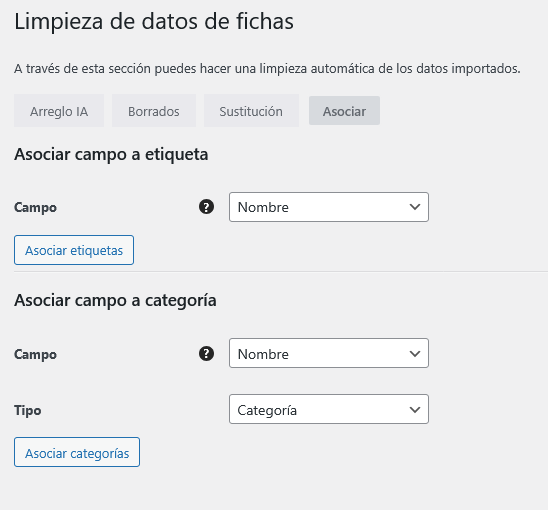Click the Campo label in etiqueta section
This screenshot has width=548, height=510.
pos(35,207)
